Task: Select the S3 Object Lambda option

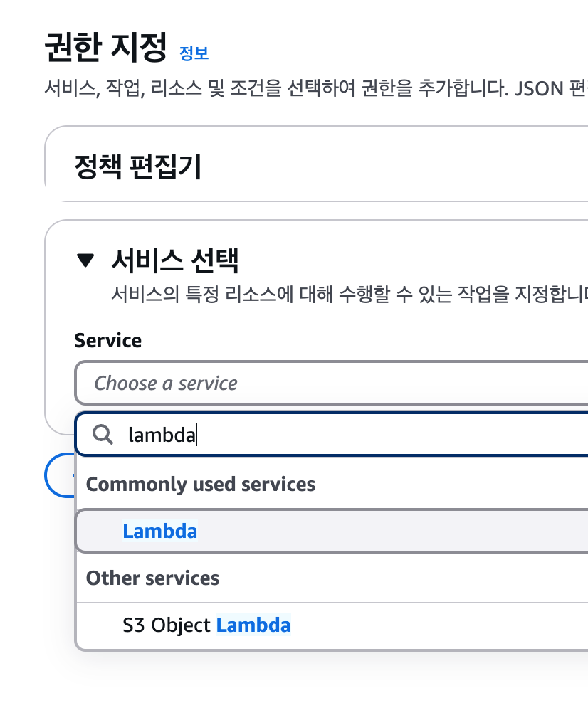Action: (x=332, y=625)
